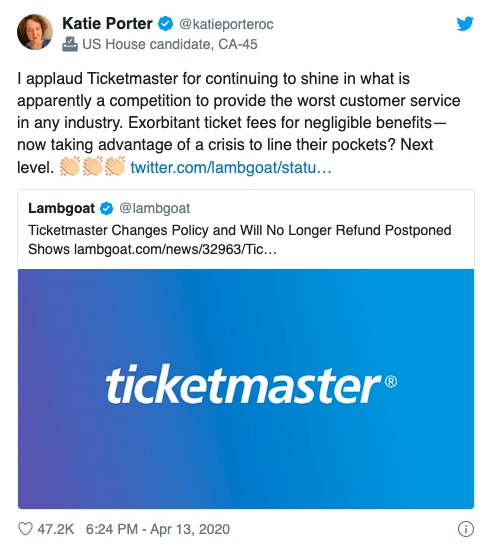Open the Ticketmaster logo preview image
Viewport: 490px width, 546px height.
click(246, 388)
